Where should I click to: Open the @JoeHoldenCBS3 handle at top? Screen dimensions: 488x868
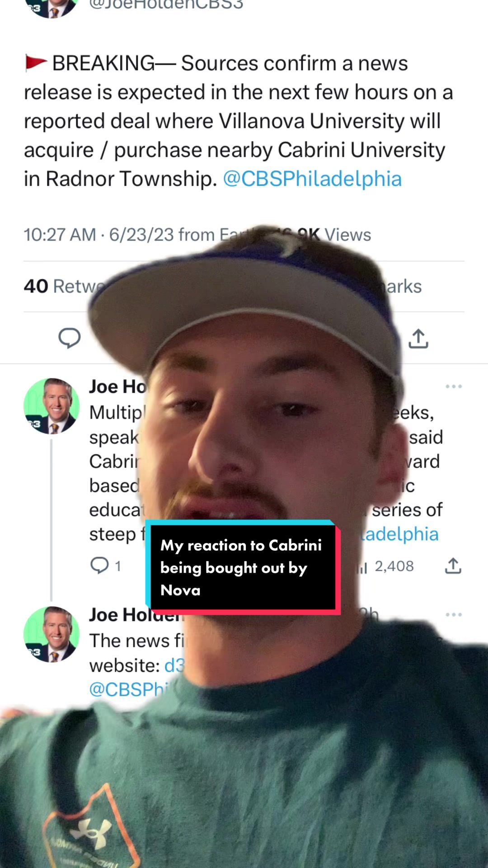166,5
